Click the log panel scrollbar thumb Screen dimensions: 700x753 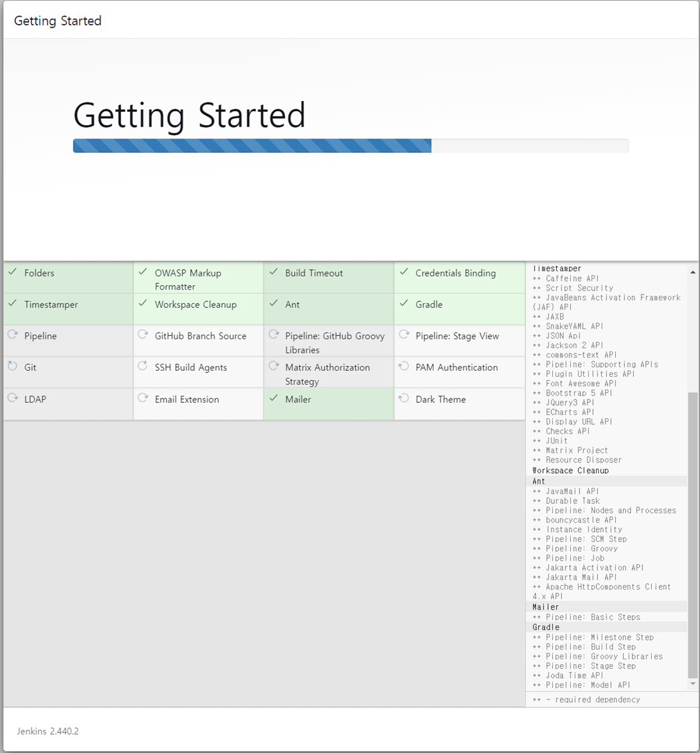coord(693,535)
